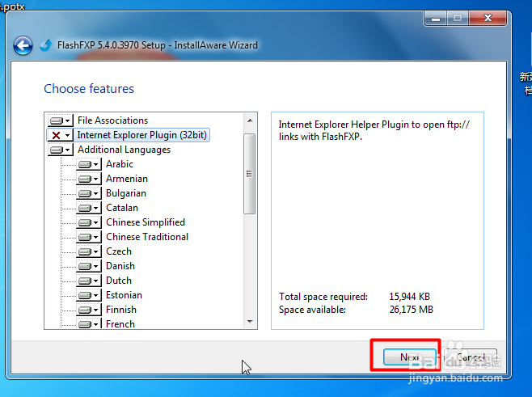Close the setup wizard window

488,19
